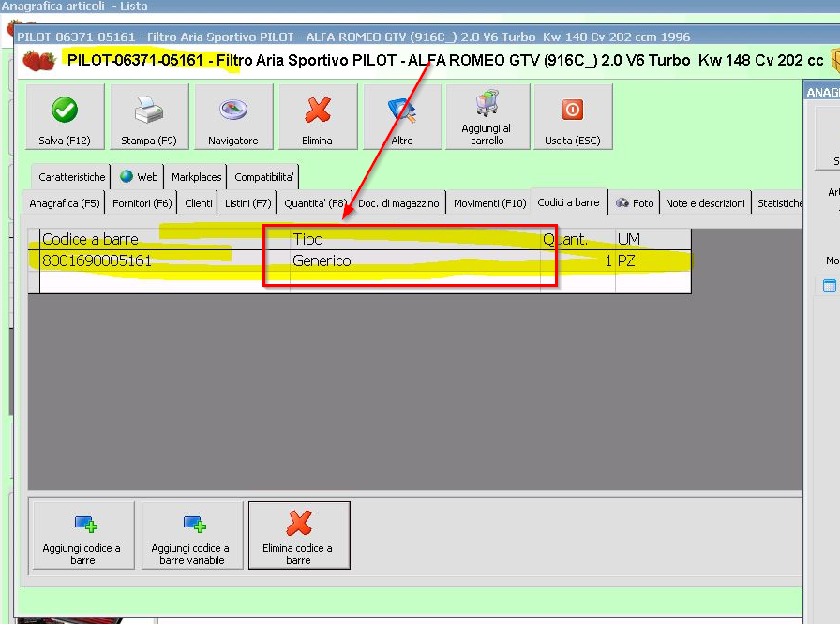Click the strawberry application logo icon
The image size is (840, 624).
pos(39,61)
